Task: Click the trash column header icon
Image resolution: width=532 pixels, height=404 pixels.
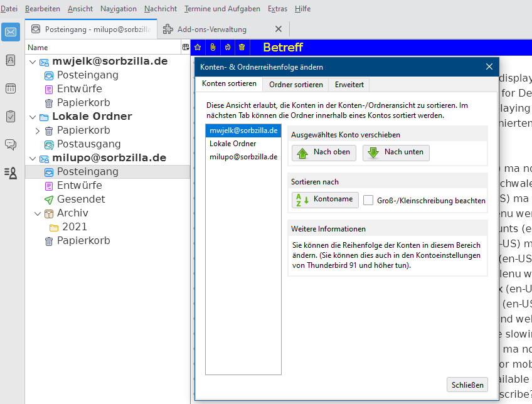Action: point(242,47)
